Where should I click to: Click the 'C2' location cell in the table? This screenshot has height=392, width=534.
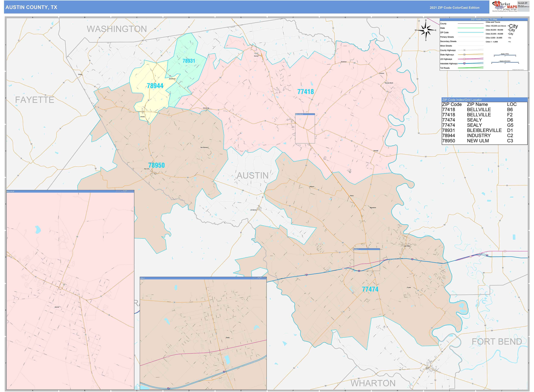pos(510,136)
